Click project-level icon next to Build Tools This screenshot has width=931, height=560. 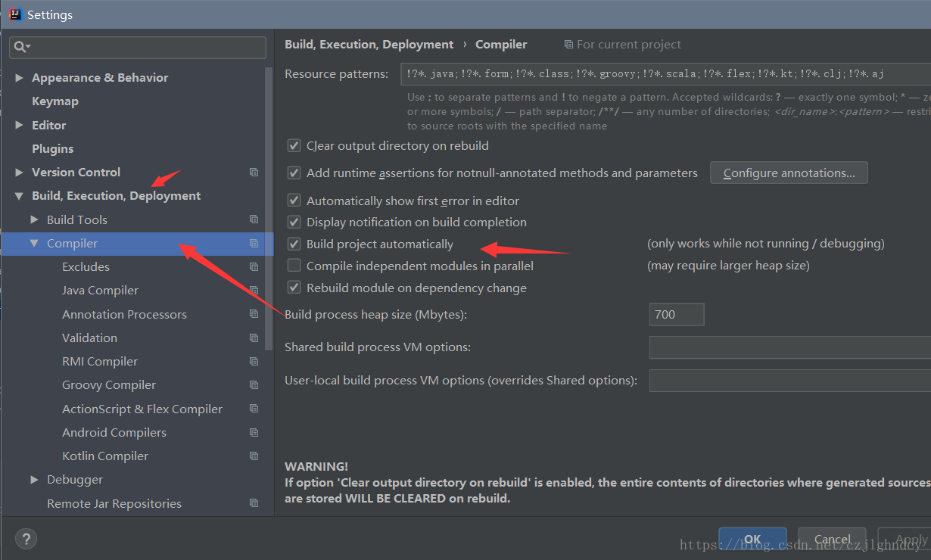[254, 219]
